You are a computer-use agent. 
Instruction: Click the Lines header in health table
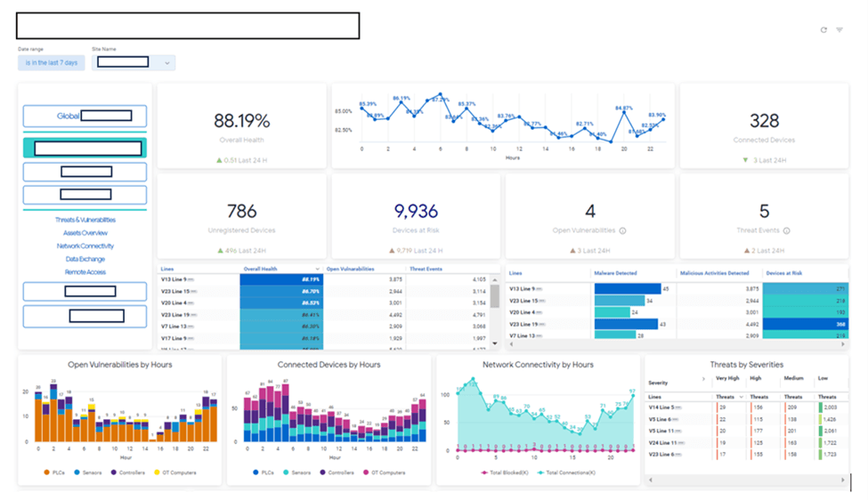167,270
